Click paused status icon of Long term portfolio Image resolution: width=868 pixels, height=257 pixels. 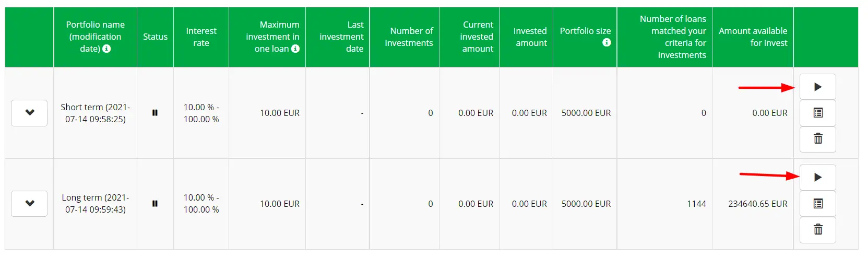click(x=155, y=204)
